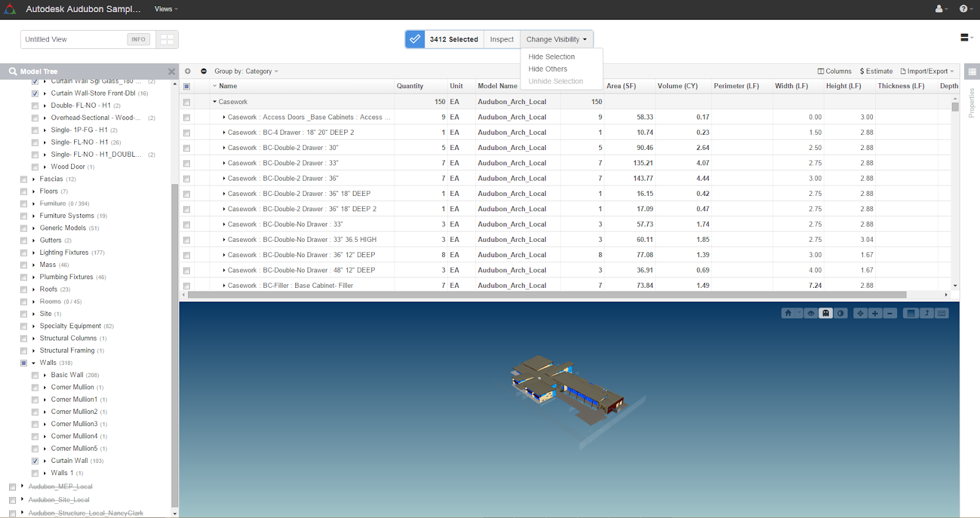Expand the Plumbing Fixtures tree node
Viewport: 980px width, 518px height.
[33, 277]
